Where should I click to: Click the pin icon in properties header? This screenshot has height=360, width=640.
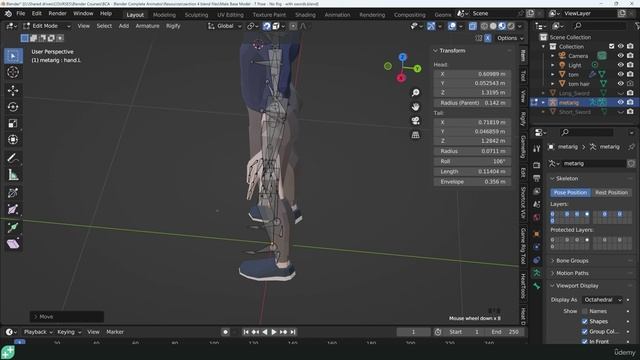click(631, 147)
